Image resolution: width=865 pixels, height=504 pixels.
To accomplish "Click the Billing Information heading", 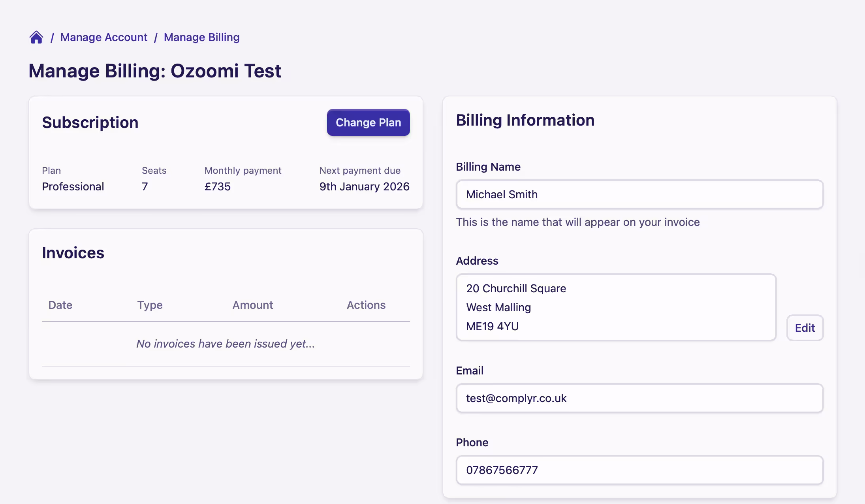I will 525,120.
